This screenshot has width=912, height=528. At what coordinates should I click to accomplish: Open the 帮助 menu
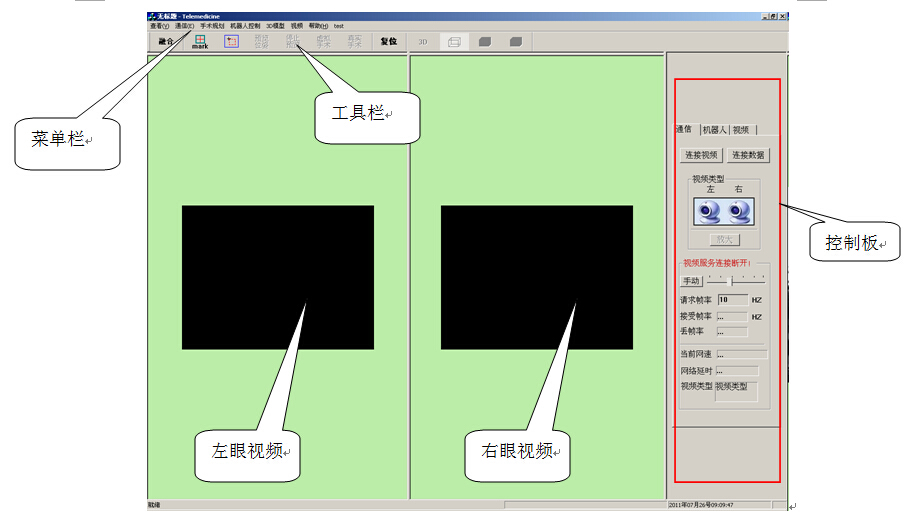click(x=318, y=25)
